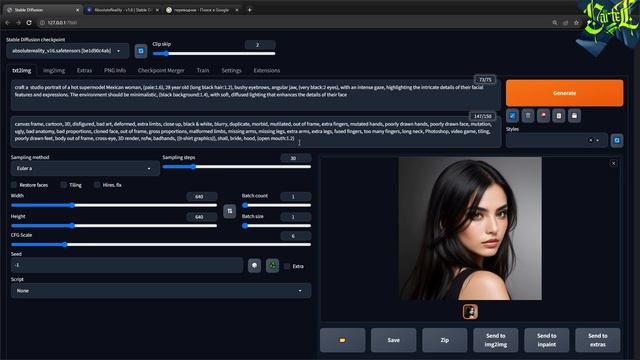Image resolution: width=640 pixels, height=360 pixels.
Task: Go back in browser
Action: 8,22
